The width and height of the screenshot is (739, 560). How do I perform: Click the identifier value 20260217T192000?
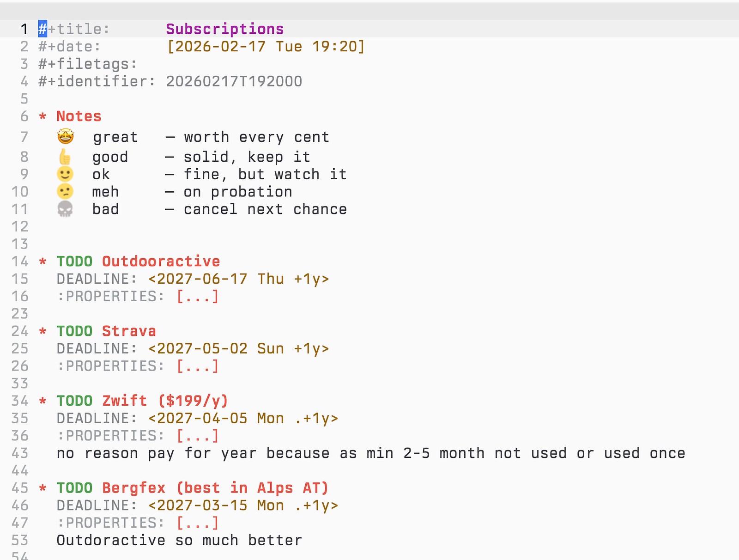234,82
